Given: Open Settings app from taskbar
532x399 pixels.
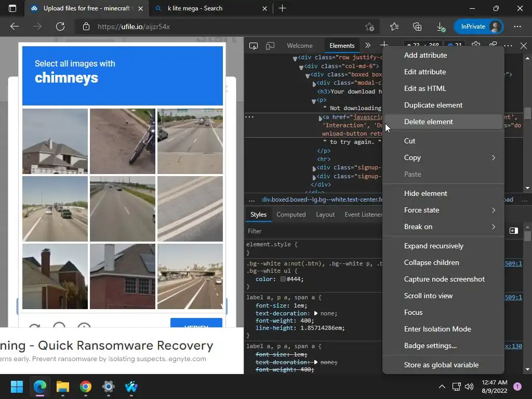Looking at the screenshot, I should [109, 387].
